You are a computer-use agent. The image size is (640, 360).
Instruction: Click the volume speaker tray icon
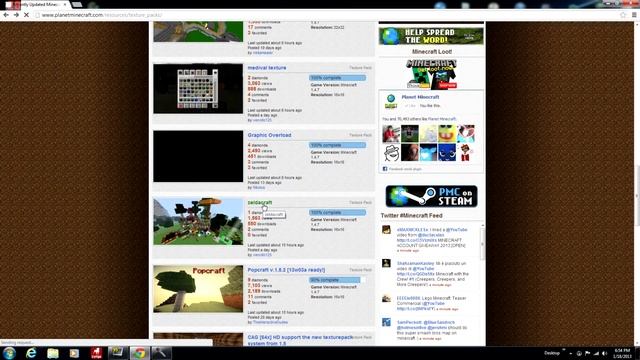point(605,353)
